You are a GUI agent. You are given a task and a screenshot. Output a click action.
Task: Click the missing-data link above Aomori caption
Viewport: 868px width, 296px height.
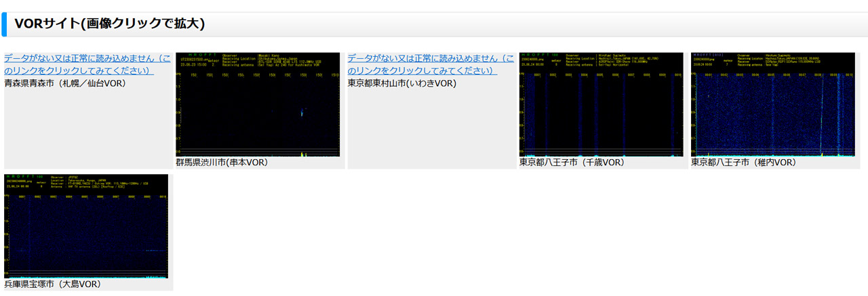coord(87,59)
